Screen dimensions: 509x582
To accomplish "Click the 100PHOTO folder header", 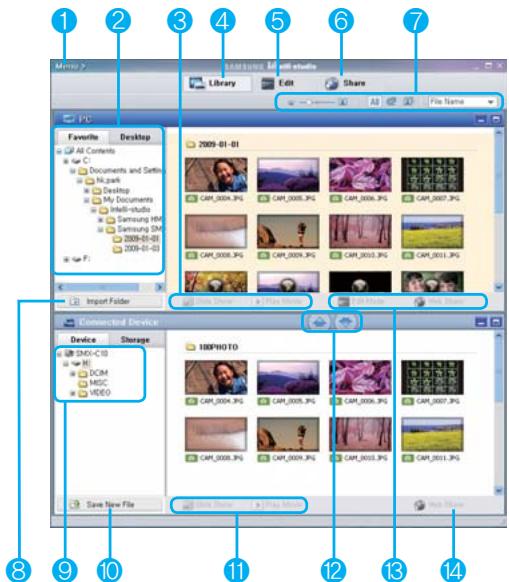I will click(212, 347).
